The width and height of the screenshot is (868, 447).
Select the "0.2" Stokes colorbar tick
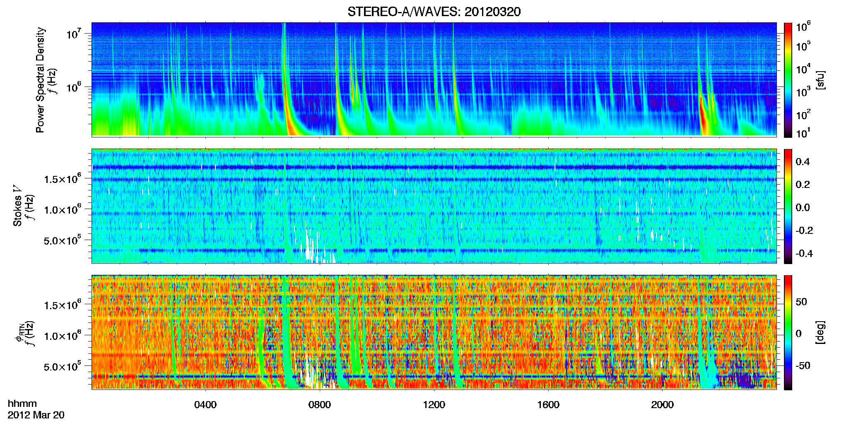click(x=803, y=185)
